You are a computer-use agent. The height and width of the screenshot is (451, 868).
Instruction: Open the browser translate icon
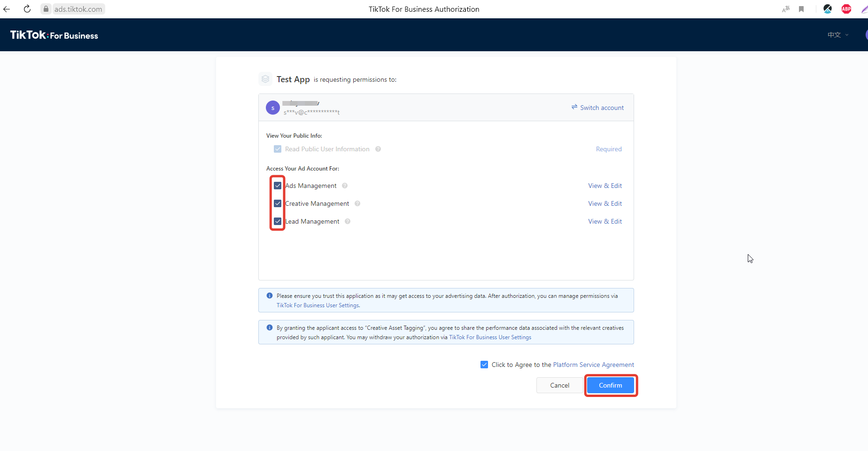tap(786, 9)
